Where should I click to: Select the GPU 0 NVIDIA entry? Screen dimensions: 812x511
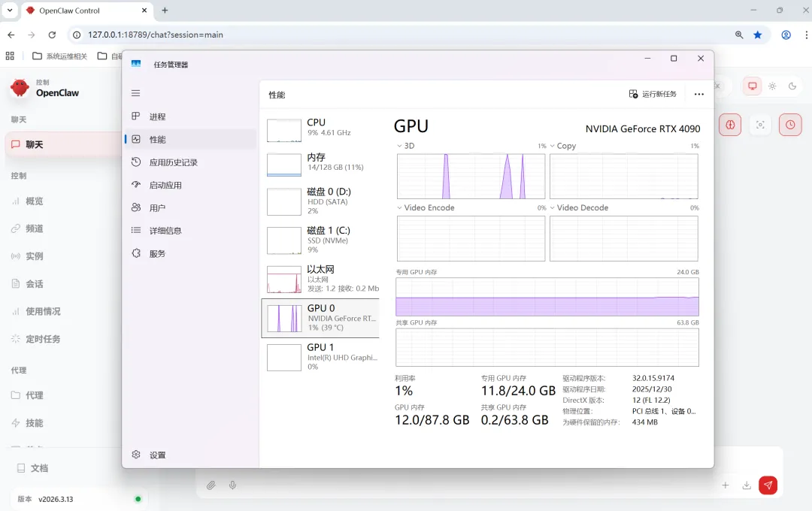(x=320, y=318)
